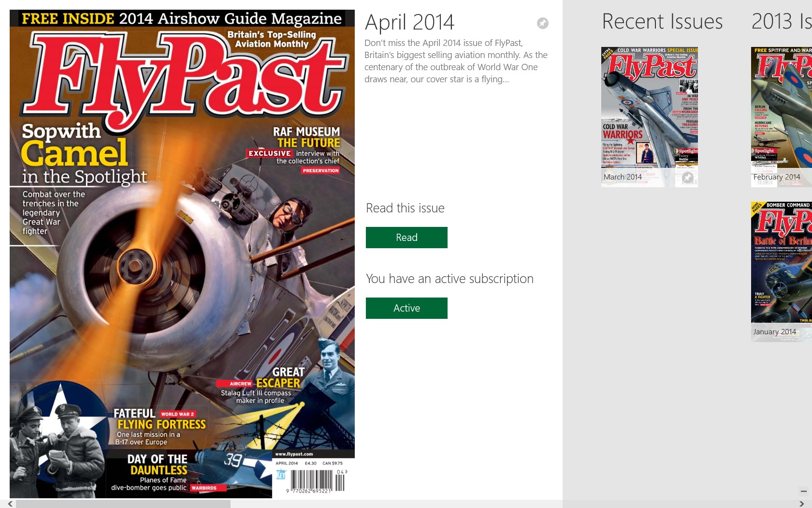Image resolution: width=812 pixels, height=508 pixels.
Task: Click the April 2014 issue title
Action: click(410, 22)
